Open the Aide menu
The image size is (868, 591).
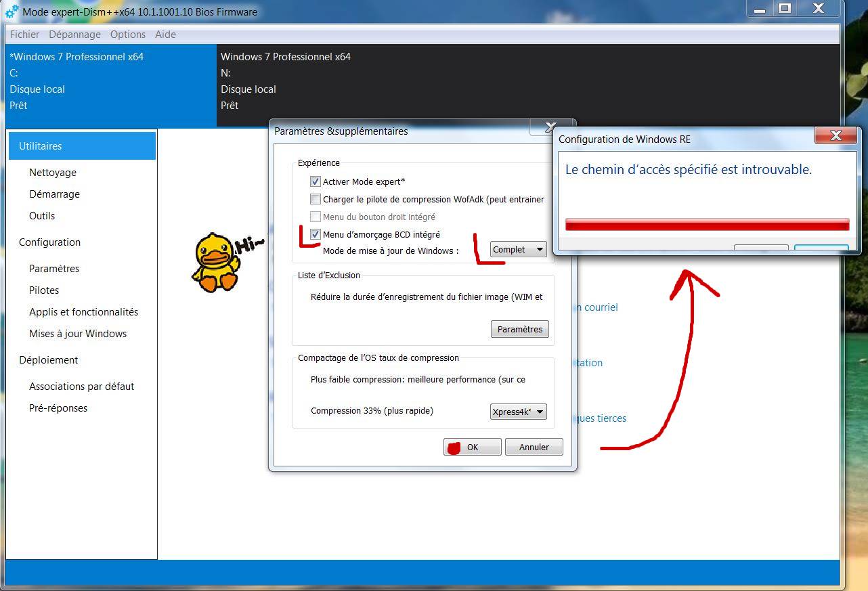(x=165, y=34)
